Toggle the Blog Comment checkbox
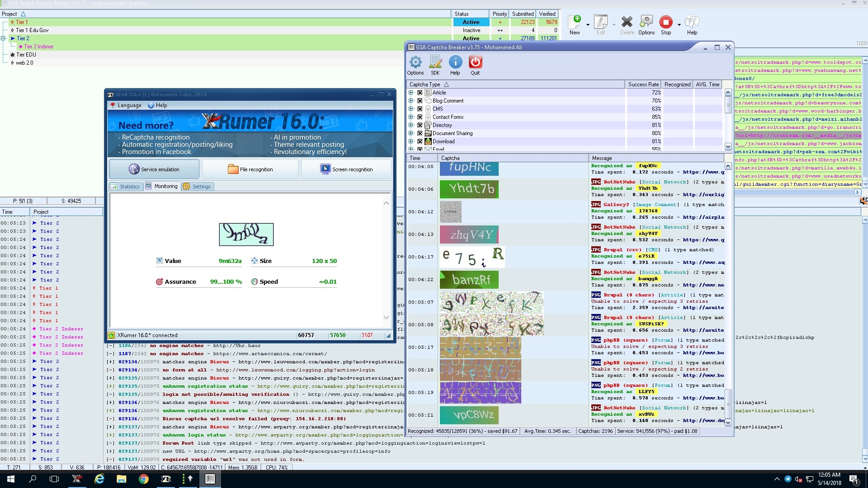Screen dimensions: 868x488 click(420, 101)
